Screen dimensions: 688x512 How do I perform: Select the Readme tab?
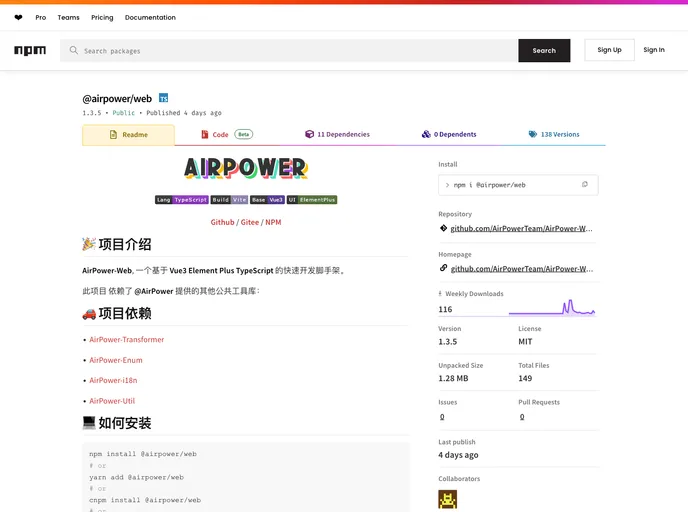pyautogui.click(x=129, y=135)
